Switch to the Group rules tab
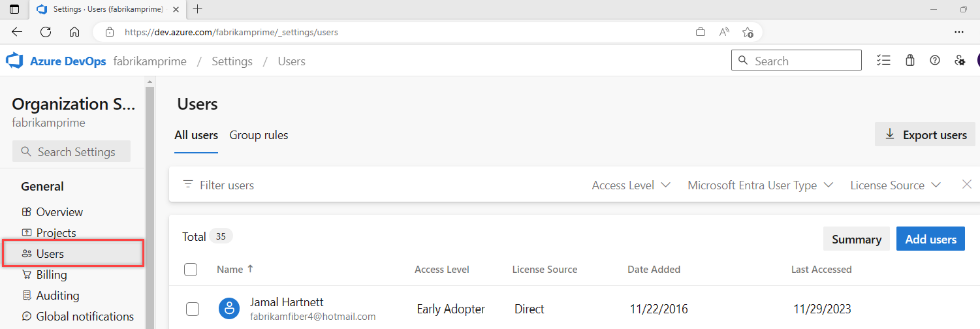 (x=259, y=135)
